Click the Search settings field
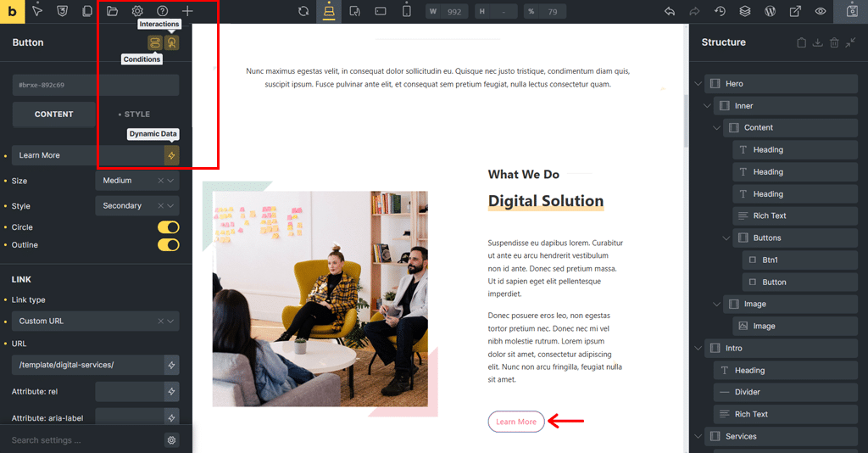The image size is (868, 453). [x=87, y=440]
